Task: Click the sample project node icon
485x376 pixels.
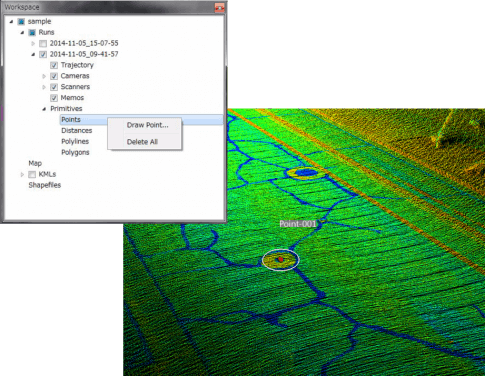Action: [21, 22]
